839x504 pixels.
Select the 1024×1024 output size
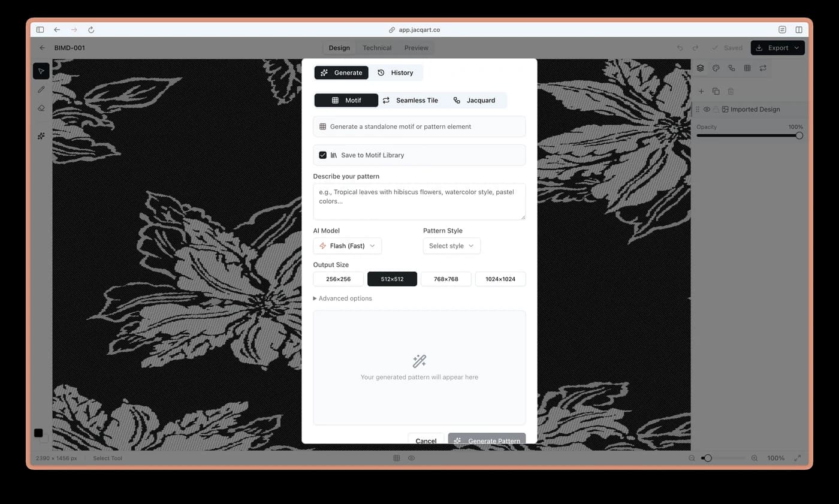(500, 279)
